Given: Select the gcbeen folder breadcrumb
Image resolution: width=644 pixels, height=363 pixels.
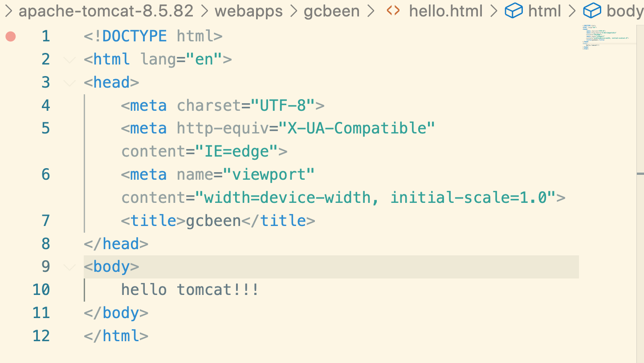Looking at the screenshot, I should tap(331, 11).
